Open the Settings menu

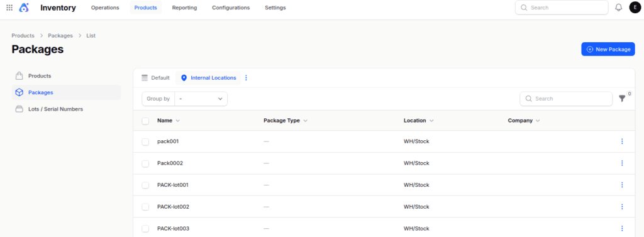(x=275, y=8)
